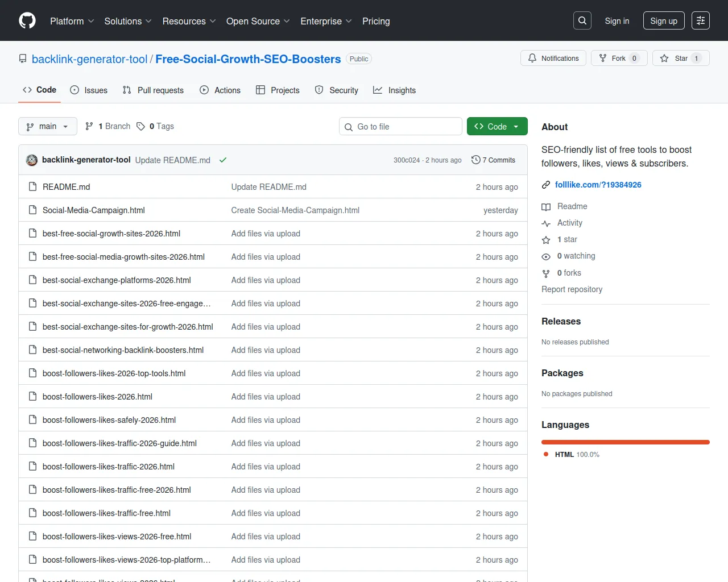Image resolution: width=728 pixels, height=582 pixels.
Task: Open search with magnifier icon
Action: [582, 21]
